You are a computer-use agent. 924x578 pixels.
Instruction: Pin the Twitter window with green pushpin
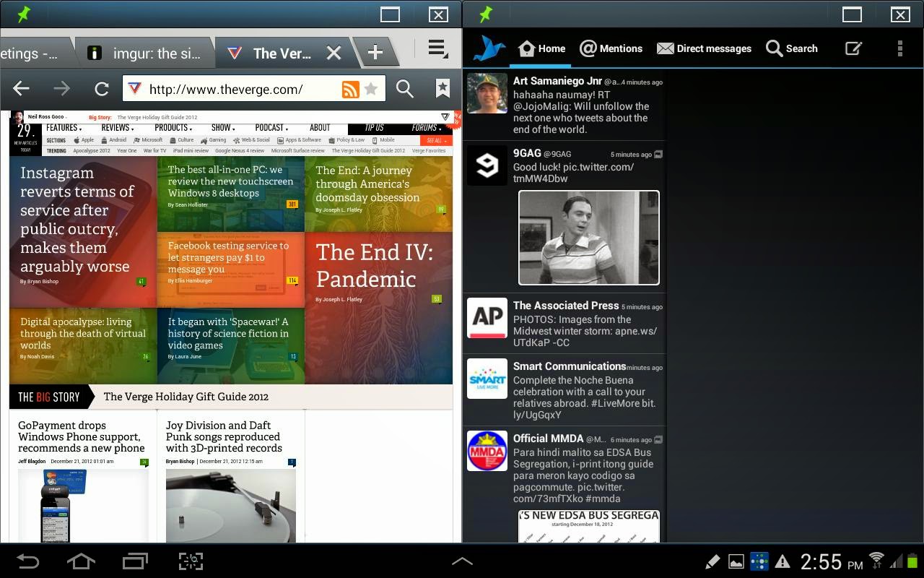pos(486,14)
